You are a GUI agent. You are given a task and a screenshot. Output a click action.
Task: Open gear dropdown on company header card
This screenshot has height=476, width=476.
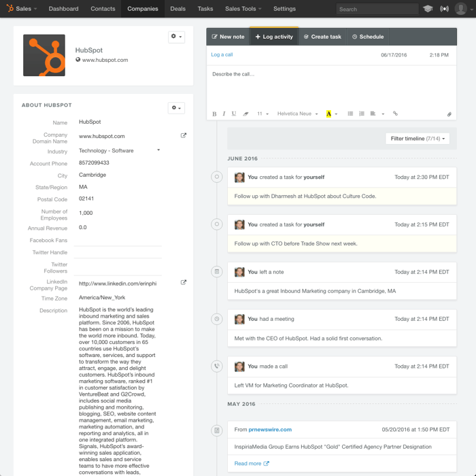tap(176, 37)
